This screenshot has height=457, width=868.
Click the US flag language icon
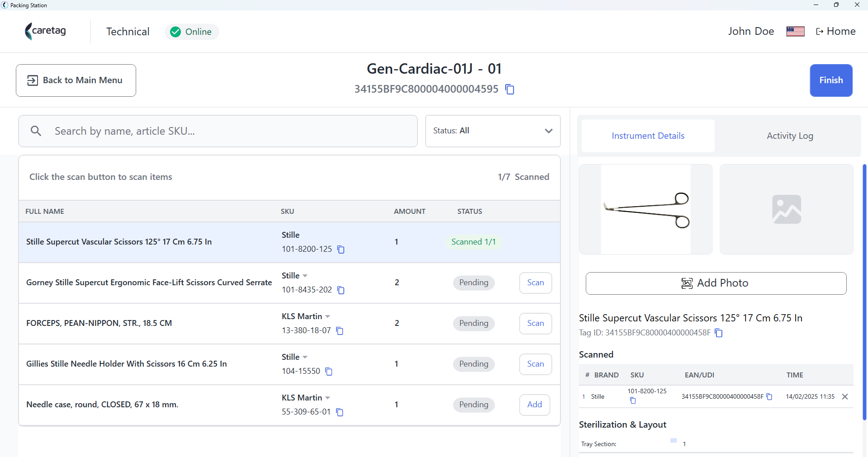795,31
